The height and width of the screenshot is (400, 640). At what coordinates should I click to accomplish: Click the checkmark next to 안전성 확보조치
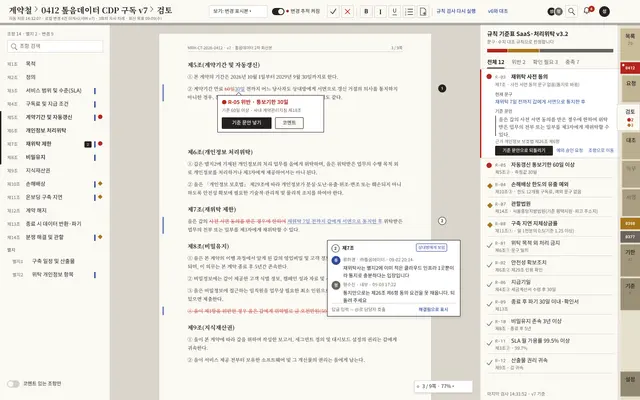click(x=489, y=264)
